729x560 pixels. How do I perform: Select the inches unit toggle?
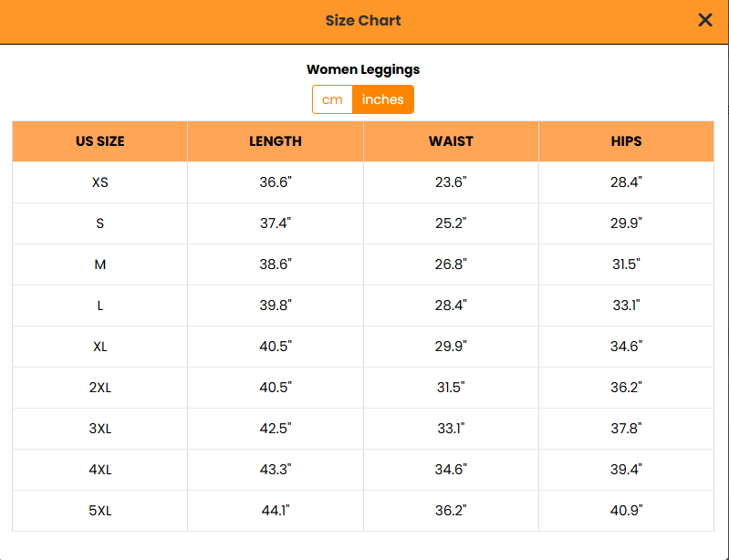pos(383,99)
